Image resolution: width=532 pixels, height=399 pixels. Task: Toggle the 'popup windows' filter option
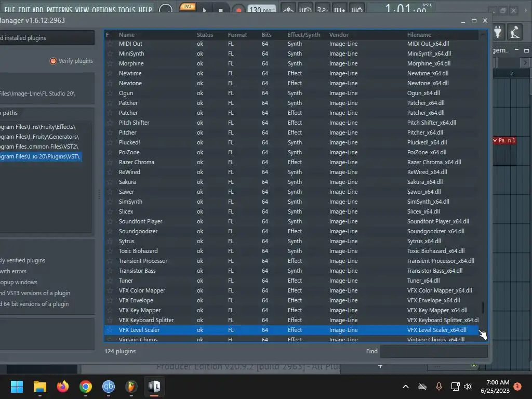coord(19,282)
